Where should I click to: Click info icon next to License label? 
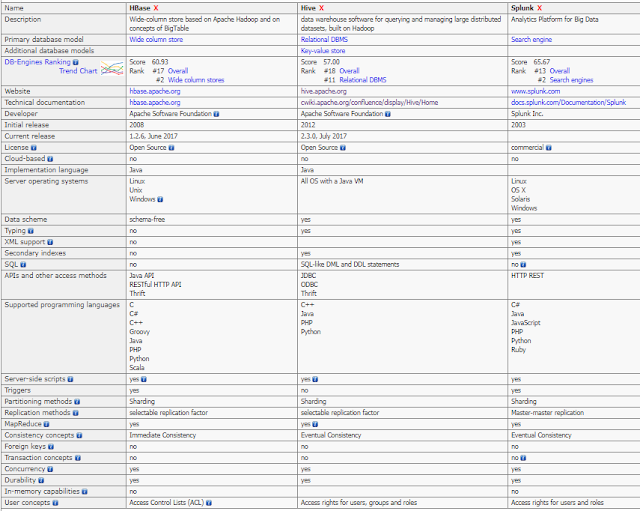(34, 148)
